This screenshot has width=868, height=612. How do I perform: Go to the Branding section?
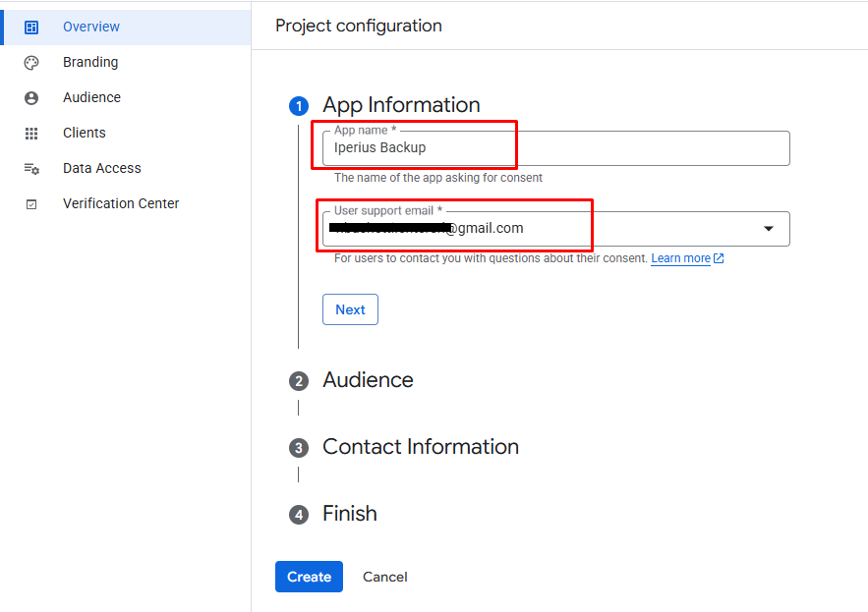127,62
